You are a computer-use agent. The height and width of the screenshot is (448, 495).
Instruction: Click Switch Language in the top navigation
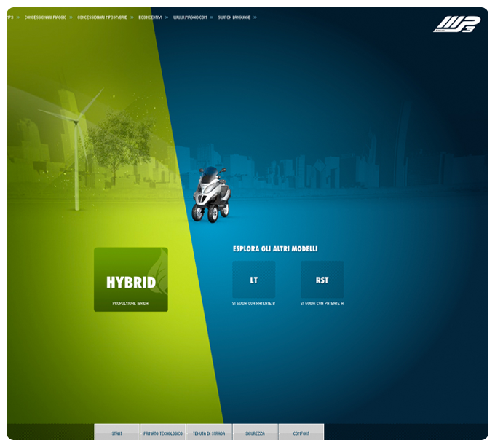click(x=234, y=17)
